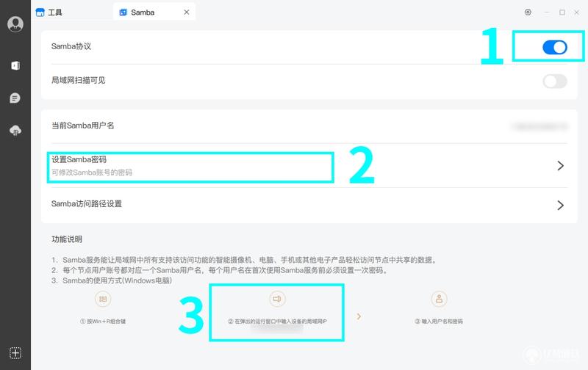Click the 按Win+R组合键 step caption
588x370 pixels.
(103, 322)
